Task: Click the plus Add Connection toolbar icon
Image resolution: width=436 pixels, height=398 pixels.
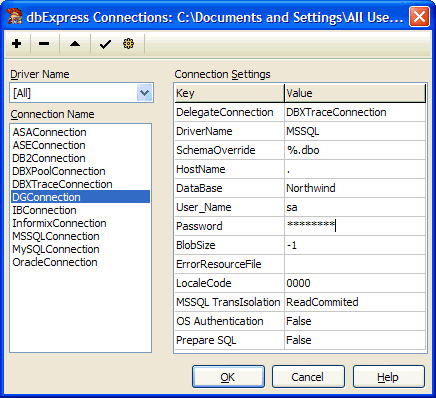Action: coord(16,44)
